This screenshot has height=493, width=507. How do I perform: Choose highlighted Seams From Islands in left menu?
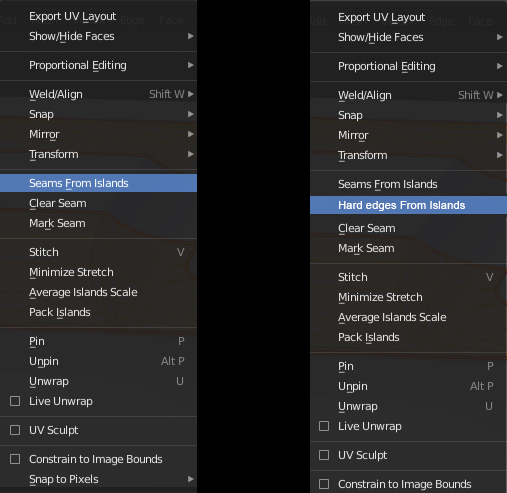98,183
